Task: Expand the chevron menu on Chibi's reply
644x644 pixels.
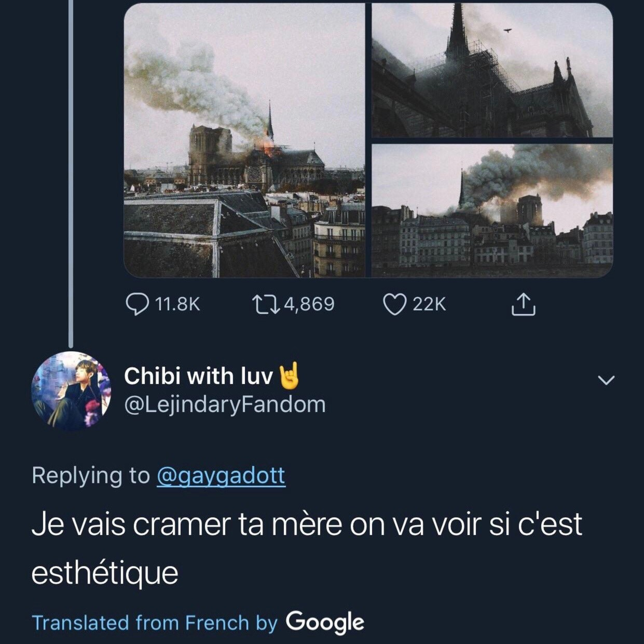Action: coord(606,380)
